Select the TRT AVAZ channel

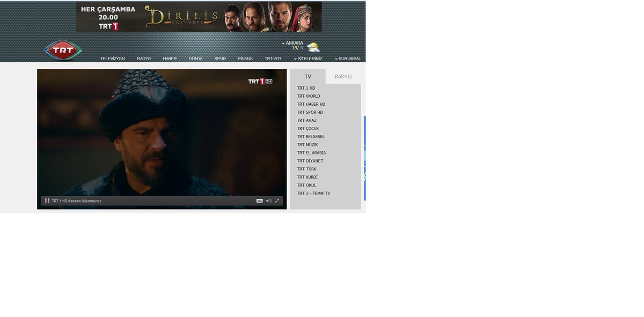point(307,120)
